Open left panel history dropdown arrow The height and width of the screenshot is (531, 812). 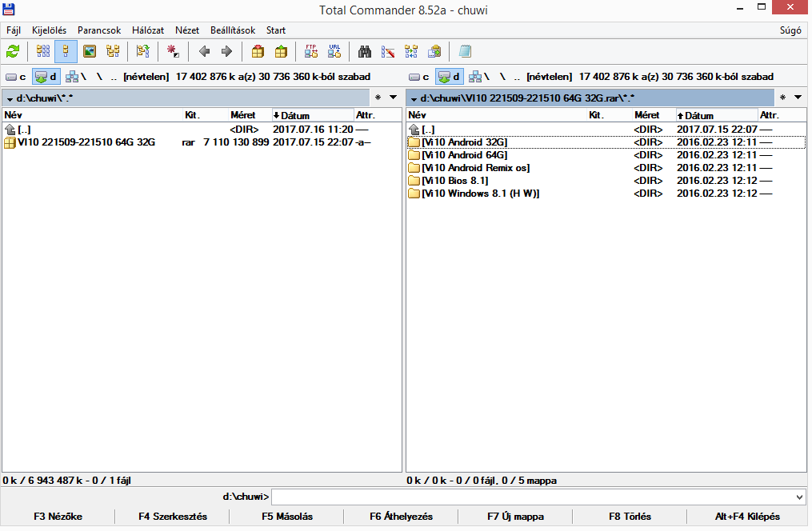(393, 98)
